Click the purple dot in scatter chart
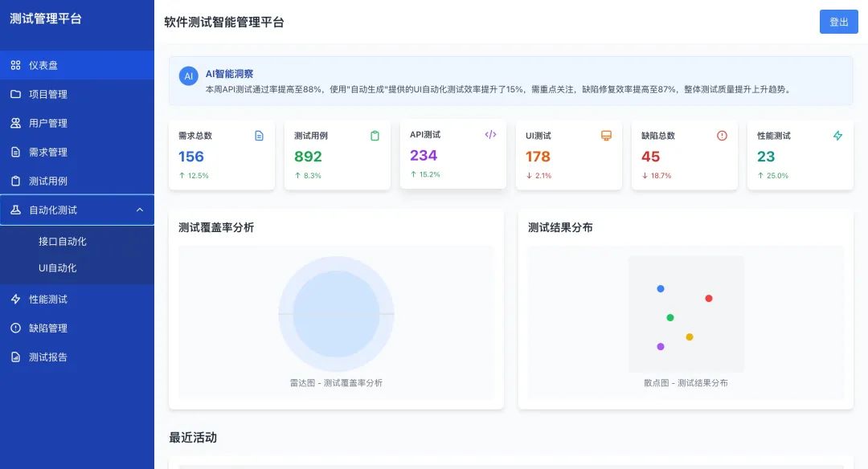This screenshot has height=469, width=868. pos(661,347)
